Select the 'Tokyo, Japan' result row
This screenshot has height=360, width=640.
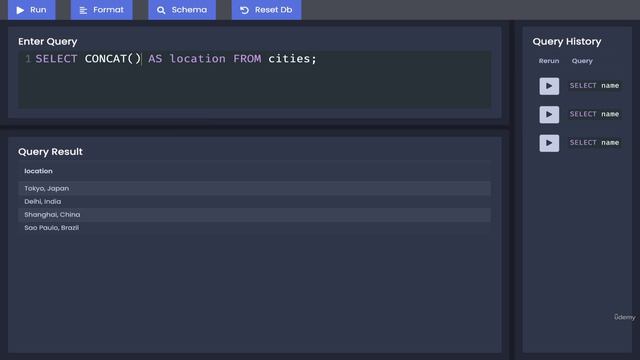254,188
